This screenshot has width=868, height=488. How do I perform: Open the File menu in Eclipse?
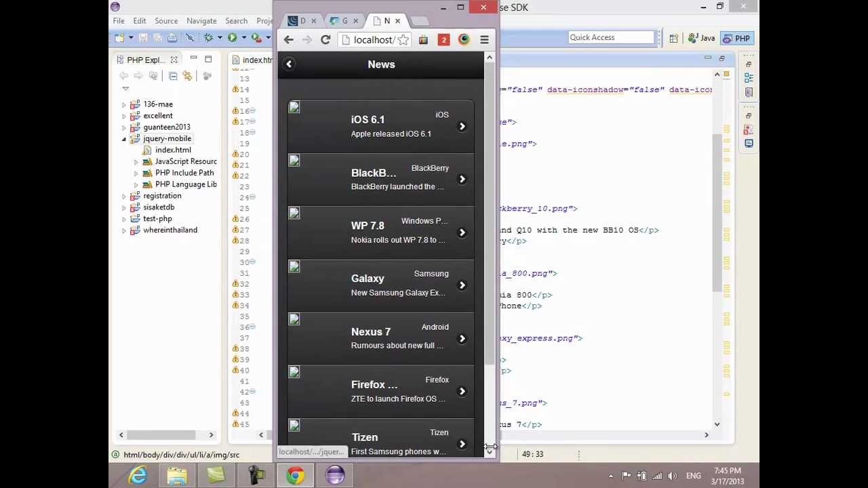click(x=119, y=21)
